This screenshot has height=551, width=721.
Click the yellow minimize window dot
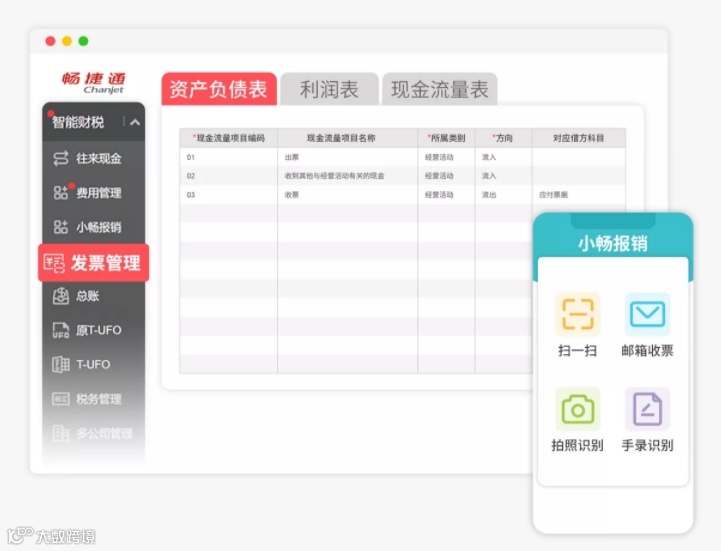click(67, 41)
